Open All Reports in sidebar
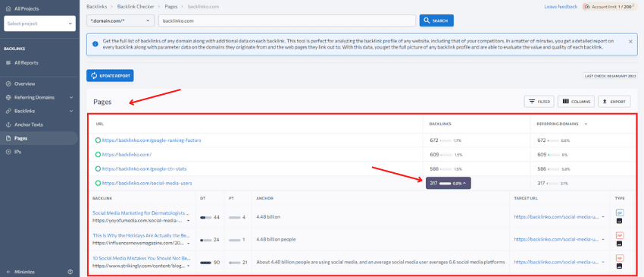The image size is (644, 277). pos(27,62)
